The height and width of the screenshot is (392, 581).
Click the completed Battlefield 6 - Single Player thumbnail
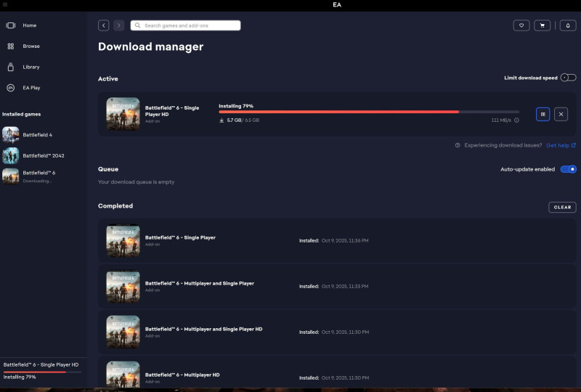(123, 240)
